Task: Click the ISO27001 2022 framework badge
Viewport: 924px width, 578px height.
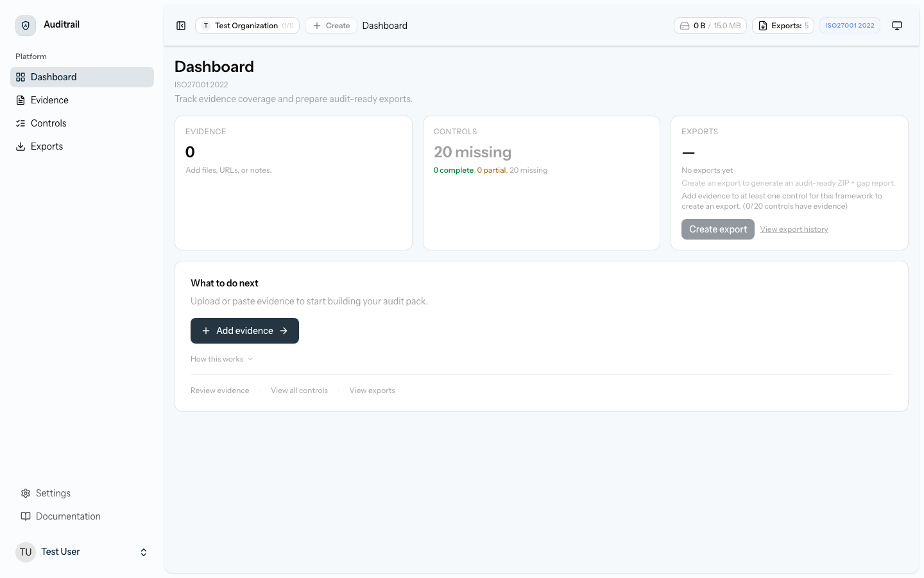Action: pos(850,25)
